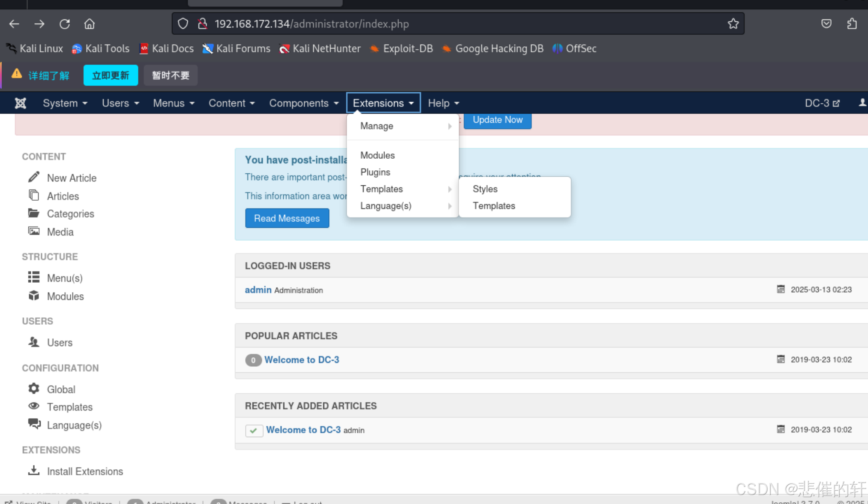868x504 pixels.
Task: Click the Update Now button
Action: 497,120
